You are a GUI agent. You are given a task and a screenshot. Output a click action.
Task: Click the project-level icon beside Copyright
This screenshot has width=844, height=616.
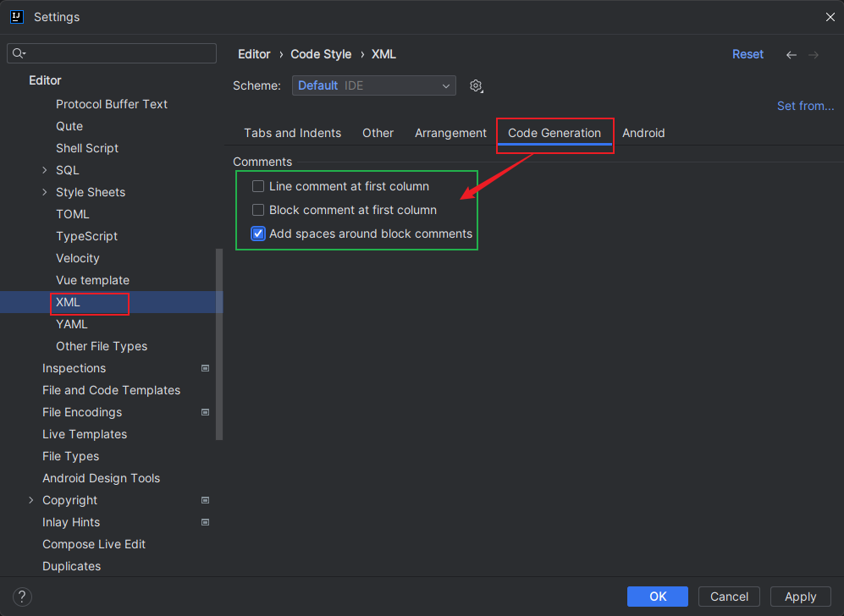(x=205, y=500)
